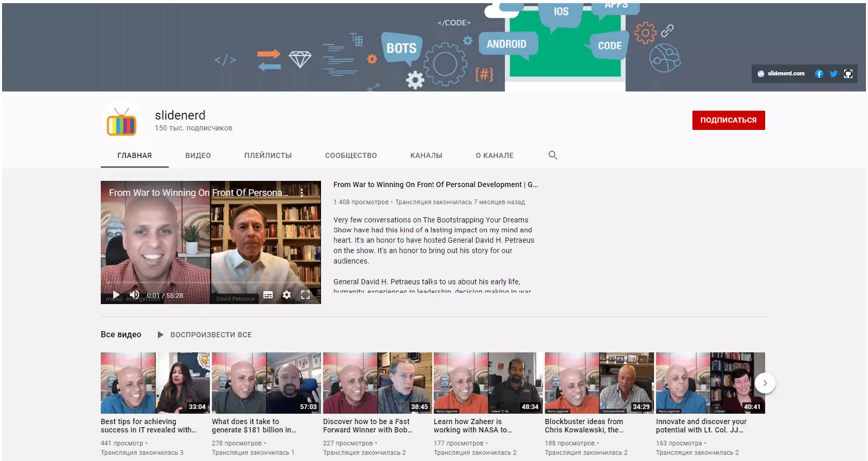Open the GitHub link in banner
868x461 pixels.
[848, 74]
